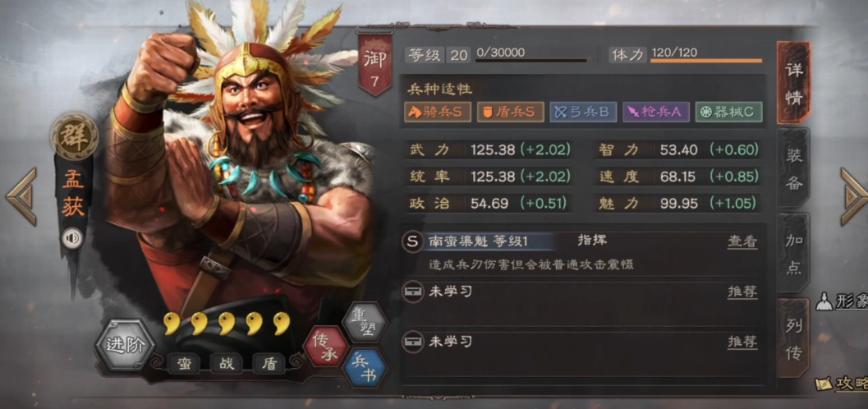
Task: Switch to the 加点 tab
Action: pos(794,254)
